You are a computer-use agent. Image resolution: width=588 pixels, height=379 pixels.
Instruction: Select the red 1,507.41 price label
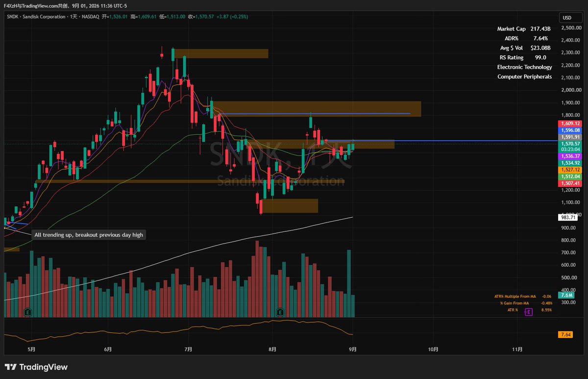point(570,183)
